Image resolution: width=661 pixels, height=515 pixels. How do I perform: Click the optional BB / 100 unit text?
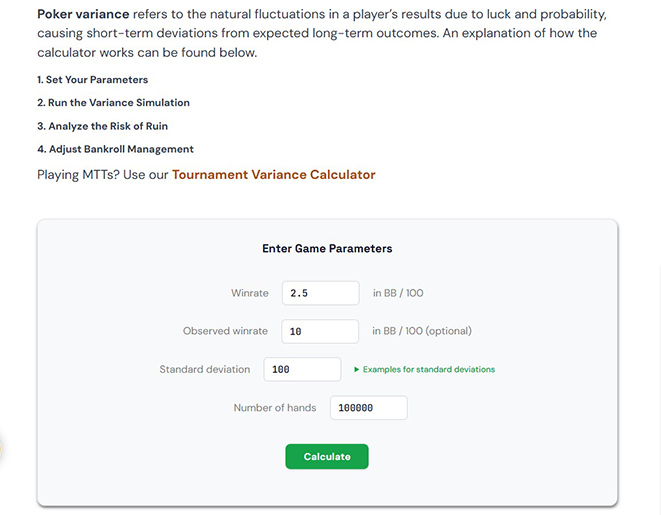click(x=421, y=331)
